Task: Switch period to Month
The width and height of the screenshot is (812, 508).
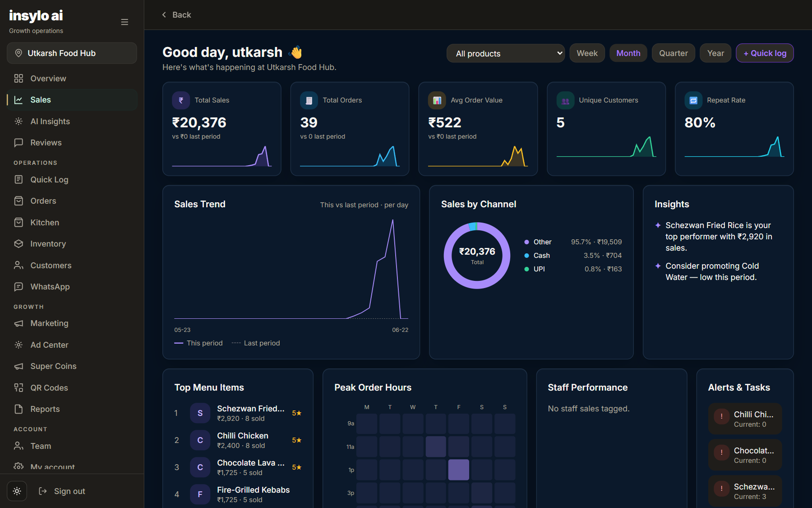Action: (x=628, y=53)
